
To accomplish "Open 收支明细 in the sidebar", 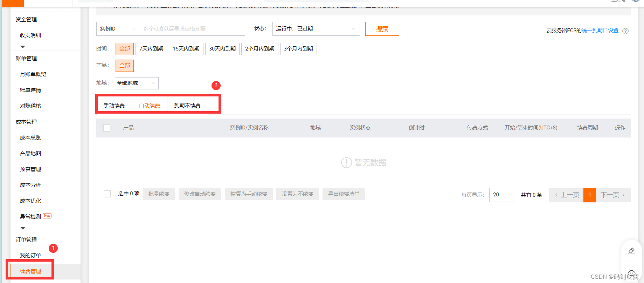I will click(x=30, y=35).
